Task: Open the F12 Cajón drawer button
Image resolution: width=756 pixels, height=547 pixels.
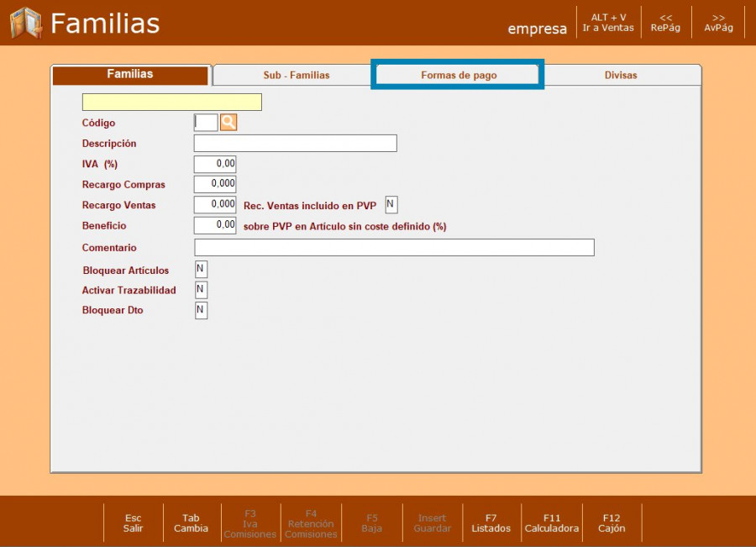Action: [612, 523]
